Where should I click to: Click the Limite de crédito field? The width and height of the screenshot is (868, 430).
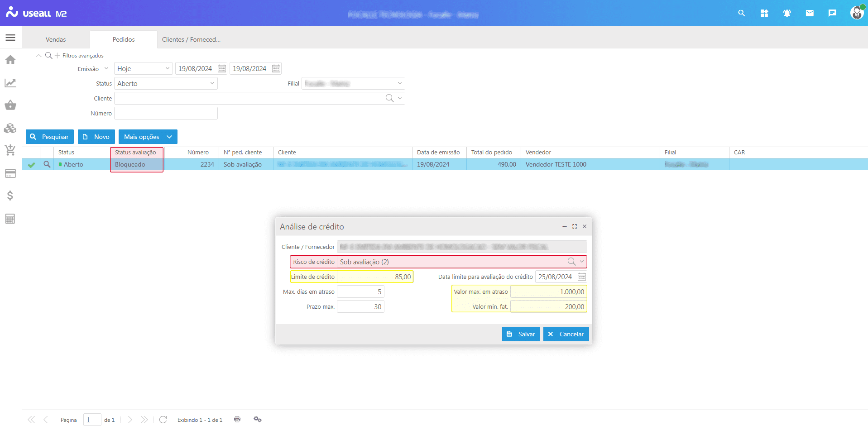tap(375, 277)
